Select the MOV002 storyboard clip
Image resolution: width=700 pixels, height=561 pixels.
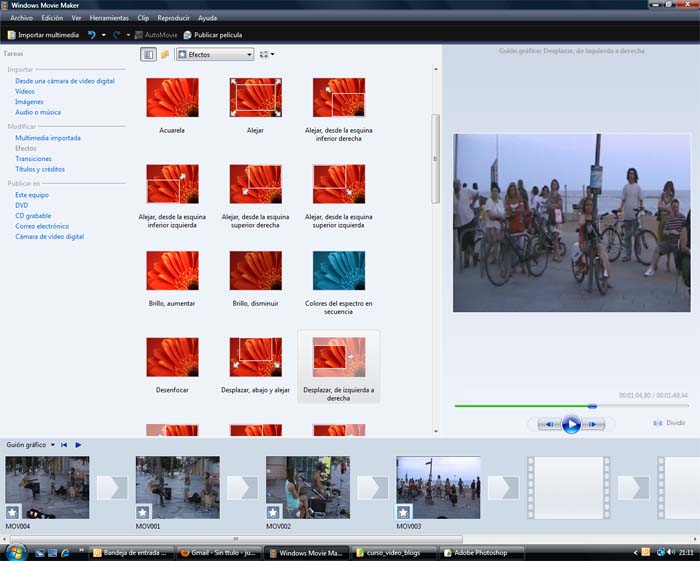click(x=308, y=487)
